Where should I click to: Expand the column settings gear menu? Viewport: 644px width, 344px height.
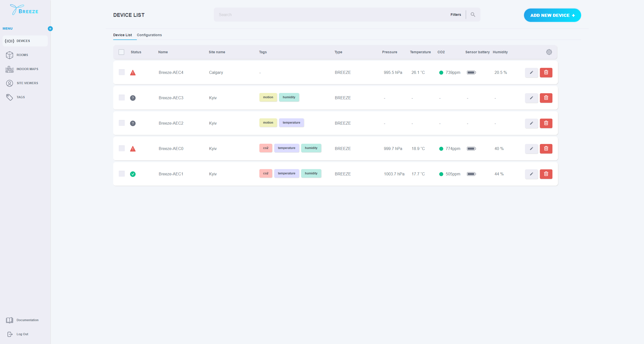(x=549, y=52)
